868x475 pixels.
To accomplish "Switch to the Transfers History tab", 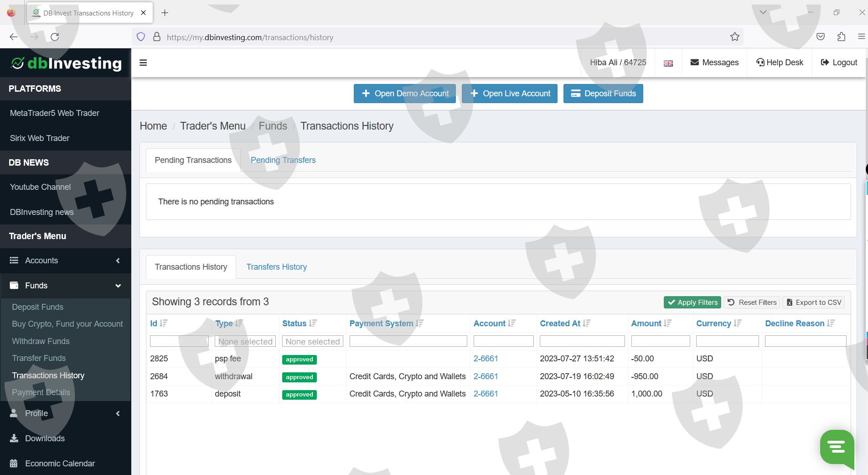I will (x=276, y=267).
